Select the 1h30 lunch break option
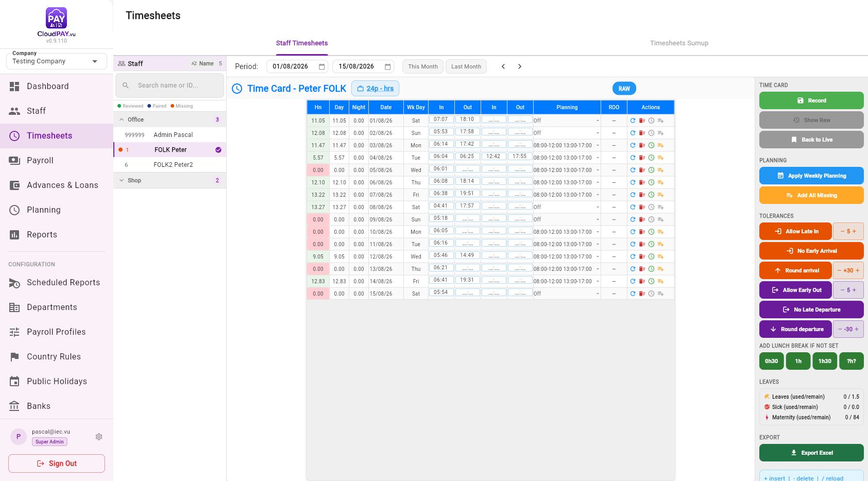This screenshot has height=481, width=868. coord(825,361)
